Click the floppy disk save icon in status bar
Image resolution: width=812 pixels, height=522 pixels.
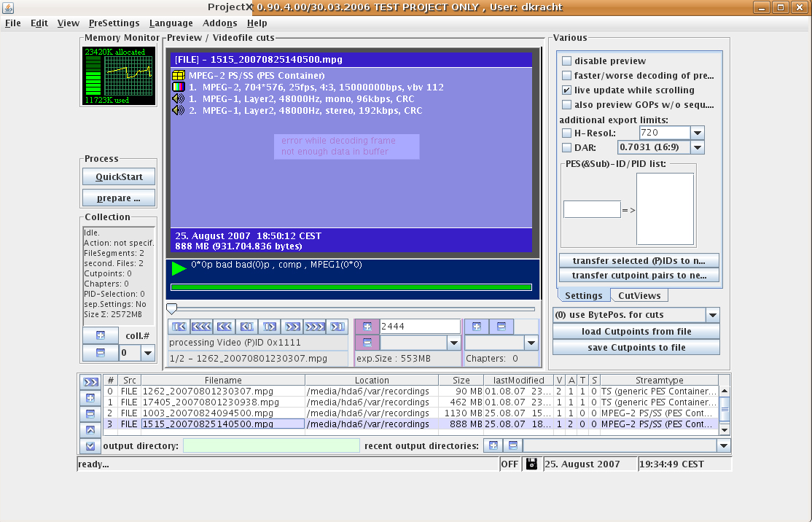(x=531, y=464)
